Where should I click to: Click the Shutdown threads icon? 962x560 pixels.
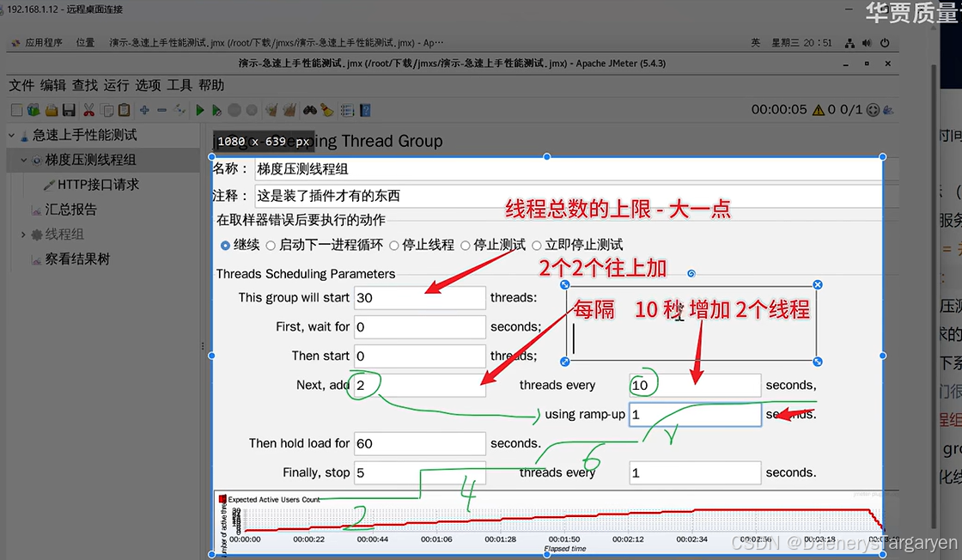click(252, 111)
